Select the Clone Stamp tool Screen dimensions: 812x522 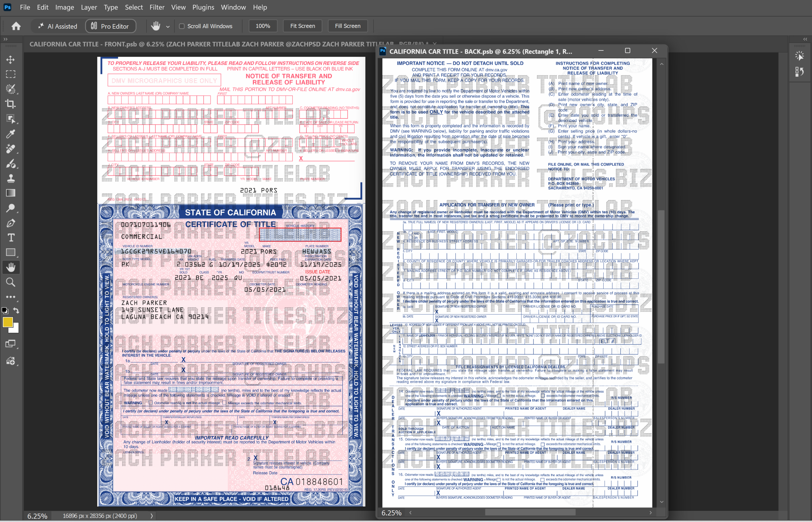(10, 178)
